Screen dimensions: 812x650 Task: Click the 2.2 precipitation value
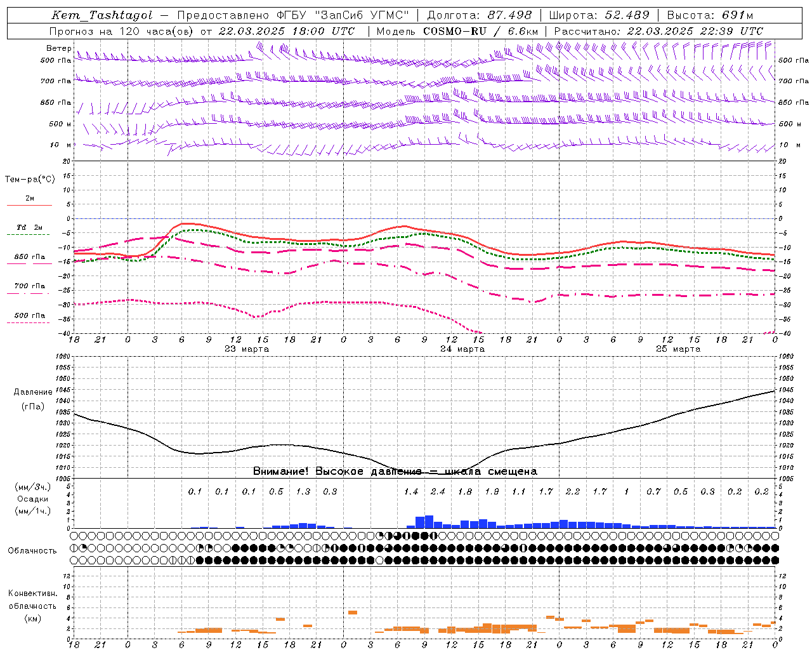[x=573, y=491]
